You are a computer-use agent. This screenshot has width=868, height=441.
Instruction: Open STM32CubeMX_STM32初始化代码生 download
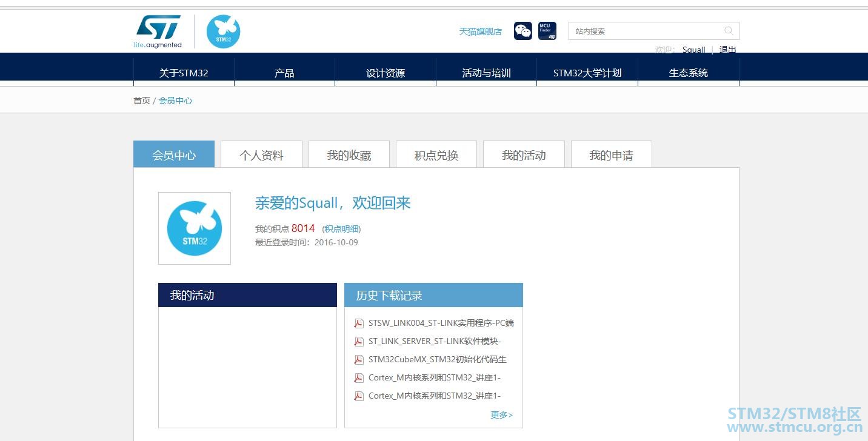[438, 359]
